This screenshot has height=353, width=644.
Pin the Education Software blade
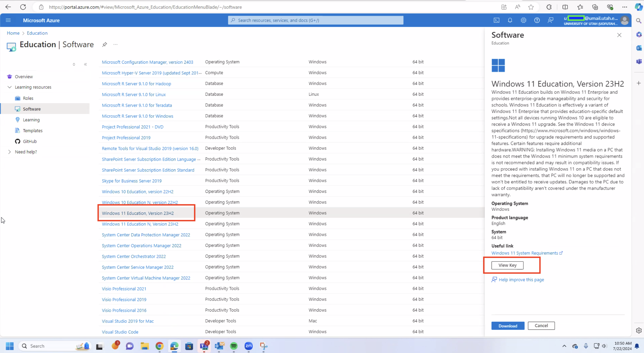pyautogui.click(x=104, y=45)
